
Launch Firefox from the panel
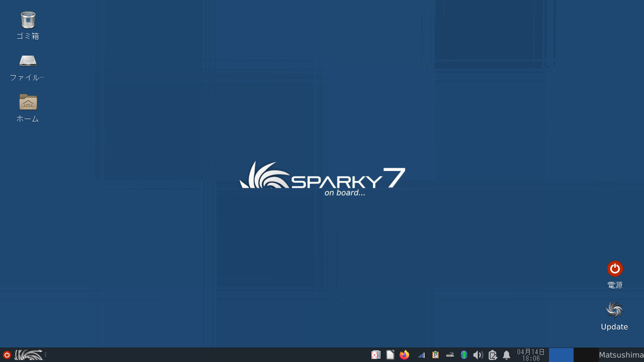coord(405,355)
